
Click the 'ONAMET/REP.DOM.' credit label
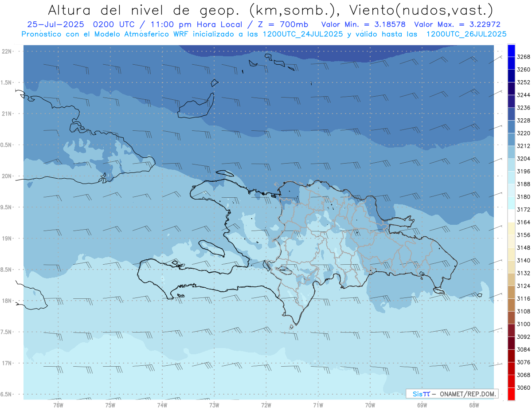pyautogui.click(x=468, y=394)
